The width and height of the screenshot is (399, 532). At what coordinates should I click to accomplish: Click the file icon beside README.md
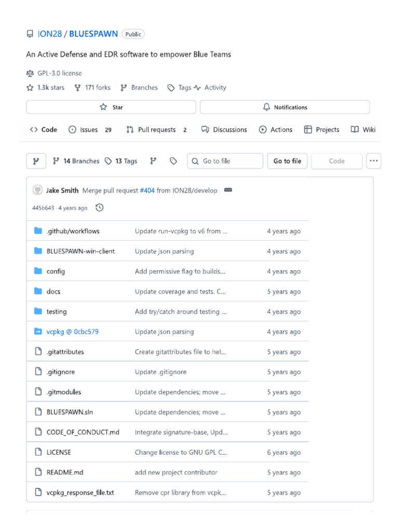pos(38,472)
